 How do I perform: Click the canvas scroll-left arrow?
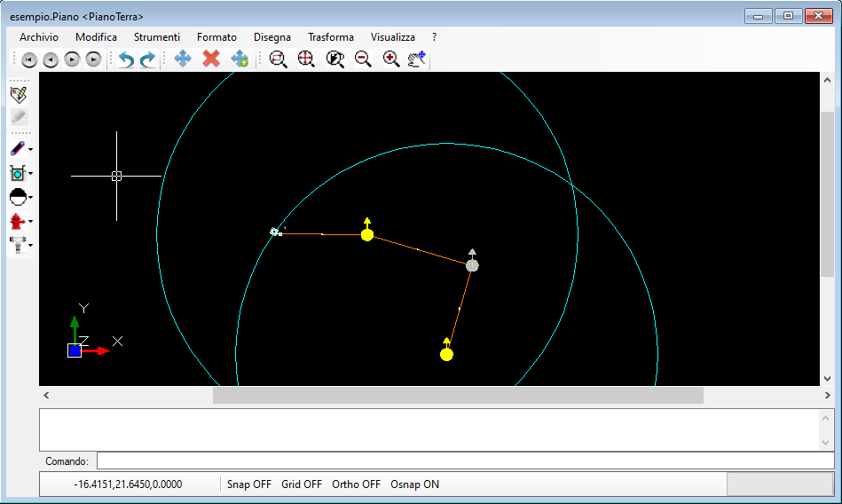[46, 396]
